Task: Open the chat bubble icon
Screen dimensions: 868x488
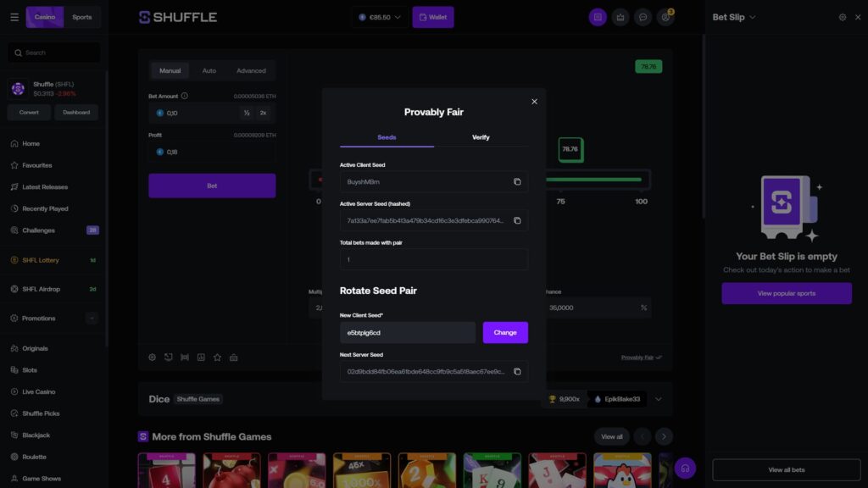Action: pos(643,17)
